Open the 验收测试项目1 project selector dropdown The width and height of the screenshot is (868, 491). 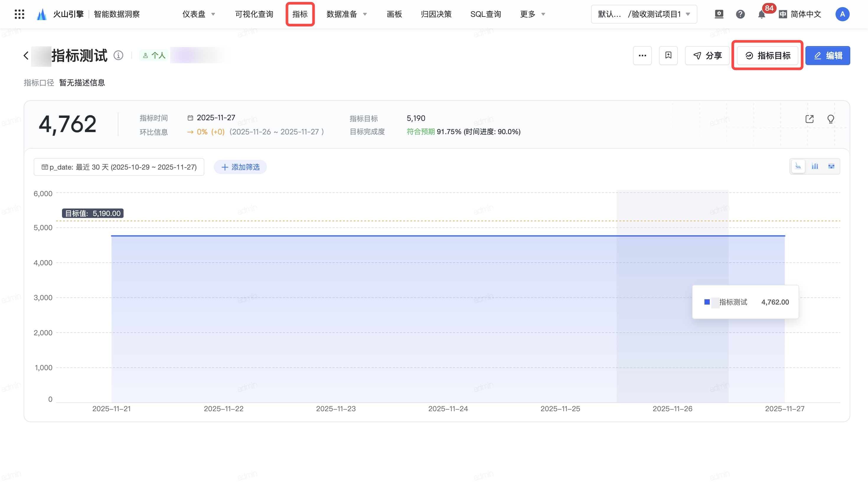[644, 14]
